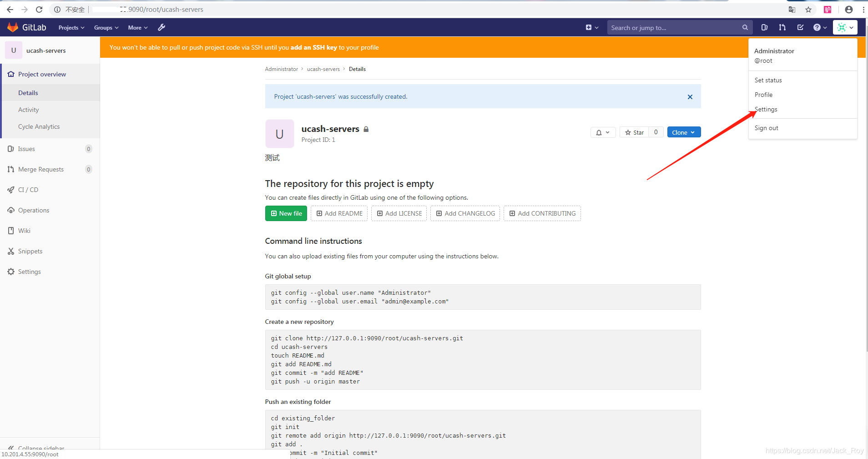Open Activity in sidebar
Screen dimensions: 868x459
coord(29,110)
